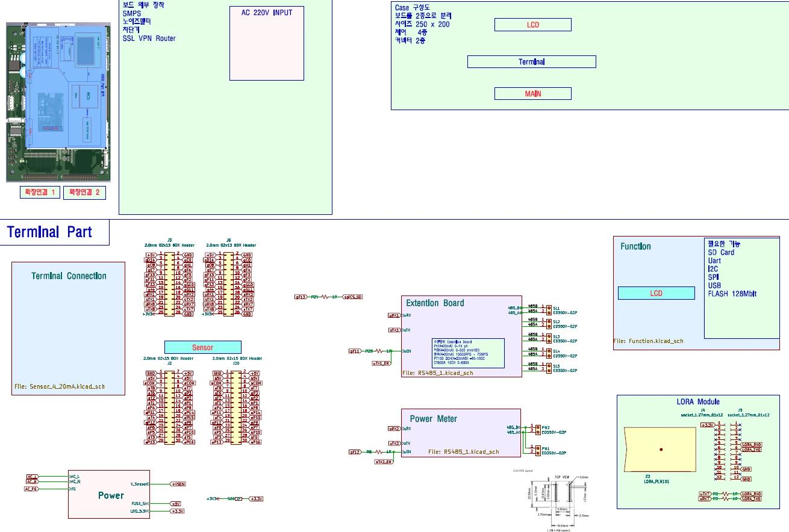The width and height of the screenshot is (789, 532).
Task: Open the Terminal Connection sheet block
Action: (x=69, y=328)
